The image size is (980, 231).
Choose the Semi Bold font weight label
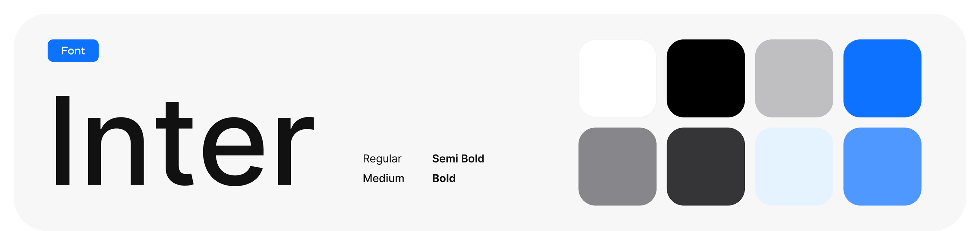point(458,159)
